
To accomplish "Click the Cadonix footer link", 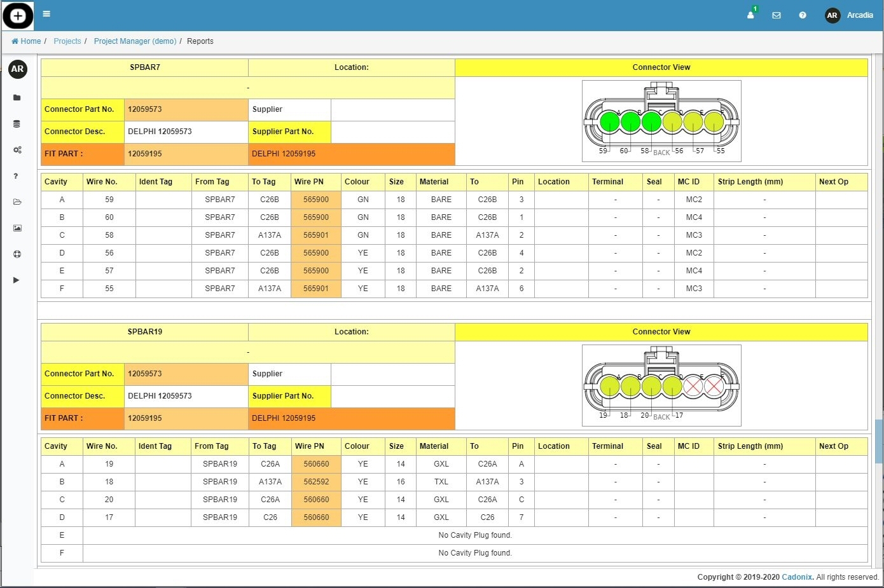I will click(797, 577).
